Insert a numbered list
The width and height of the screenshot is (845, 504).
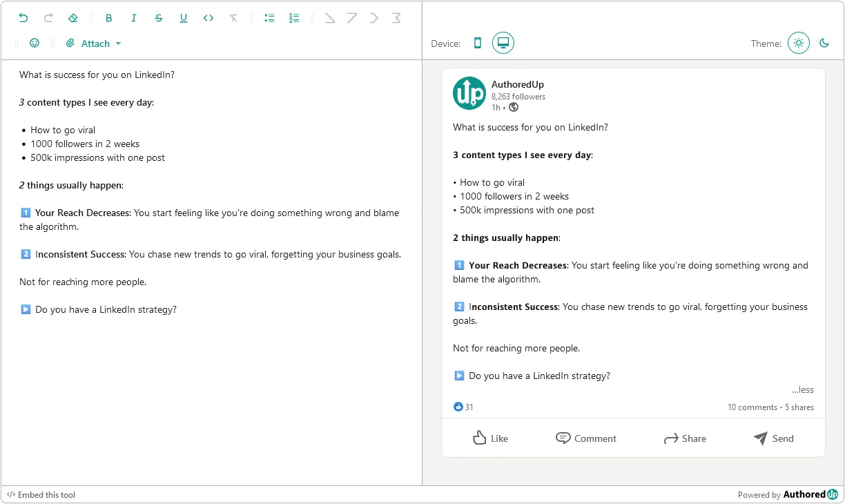click(294, 18)
